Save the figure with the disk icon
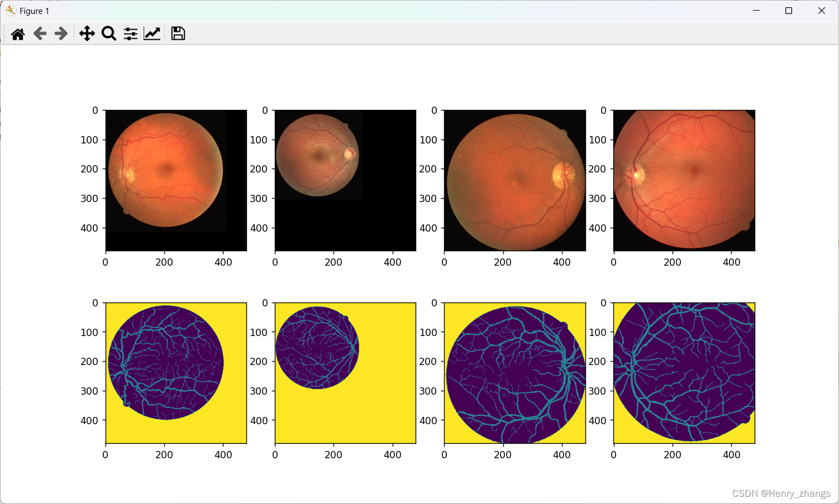The width and height of the screenshot is (839, 504). tap(178, 34)
